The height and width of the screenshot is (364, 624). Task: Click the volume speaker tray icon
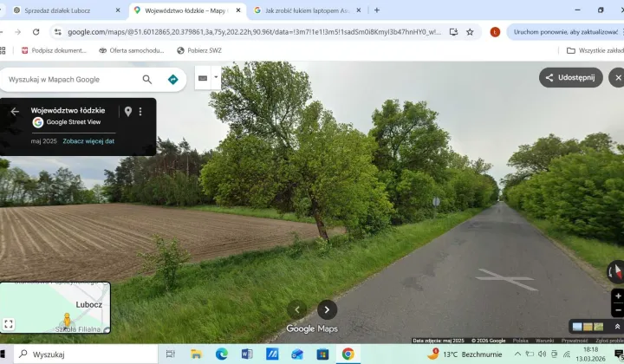[542, 354]
